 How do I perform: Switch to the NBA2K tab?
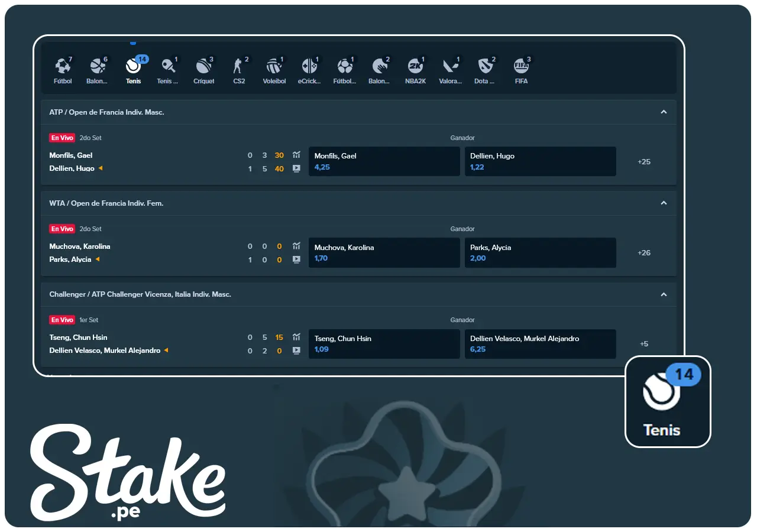point(415,70)
